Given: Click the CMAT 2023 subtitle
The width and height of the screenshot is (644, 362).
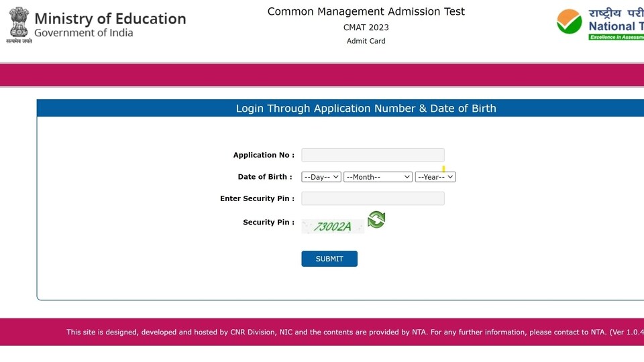Looking at the screenshot, I should click(366, 27).
